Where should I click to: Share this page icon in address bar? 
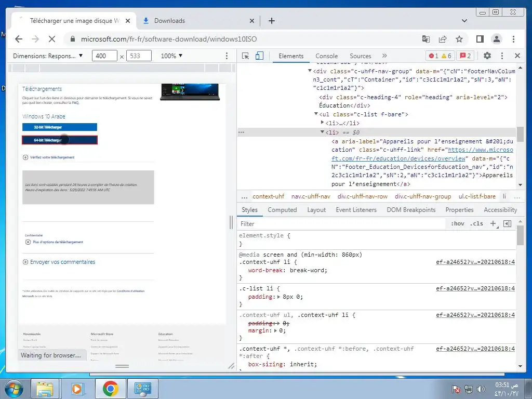(x=443, y=39)
